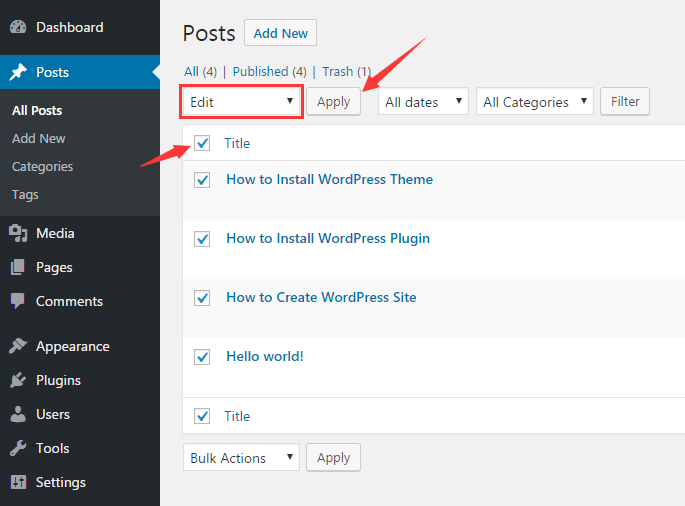Click the Tools wrench icon
685x506 pixels.
pos(18,448)
